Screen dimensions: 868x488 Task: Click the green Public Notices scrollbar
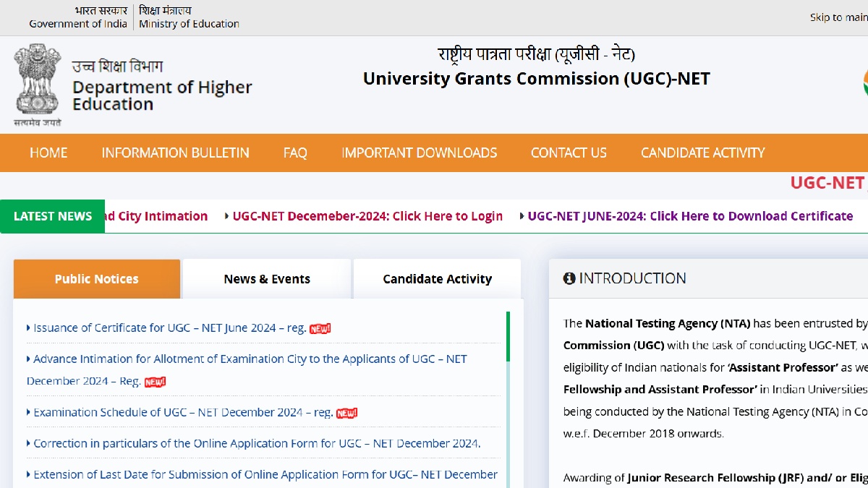[x=508, y=337]
